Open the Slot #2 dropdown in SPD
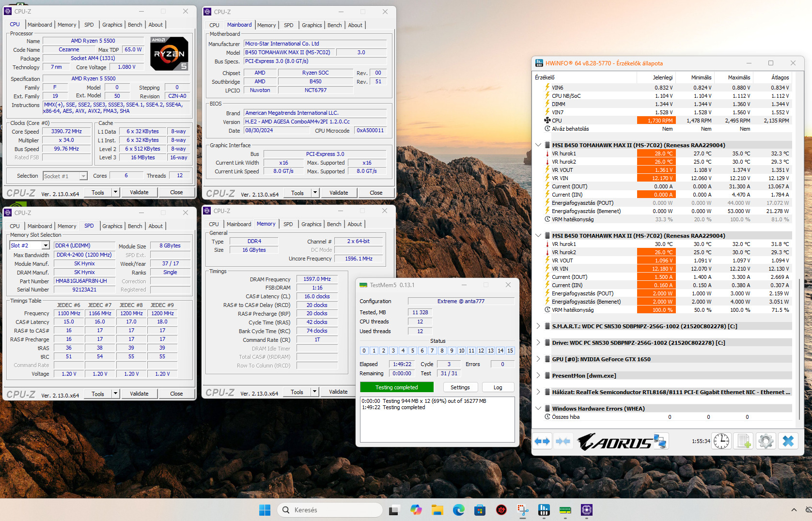Screen dimensions: 812x521 (x=46, y=245)
